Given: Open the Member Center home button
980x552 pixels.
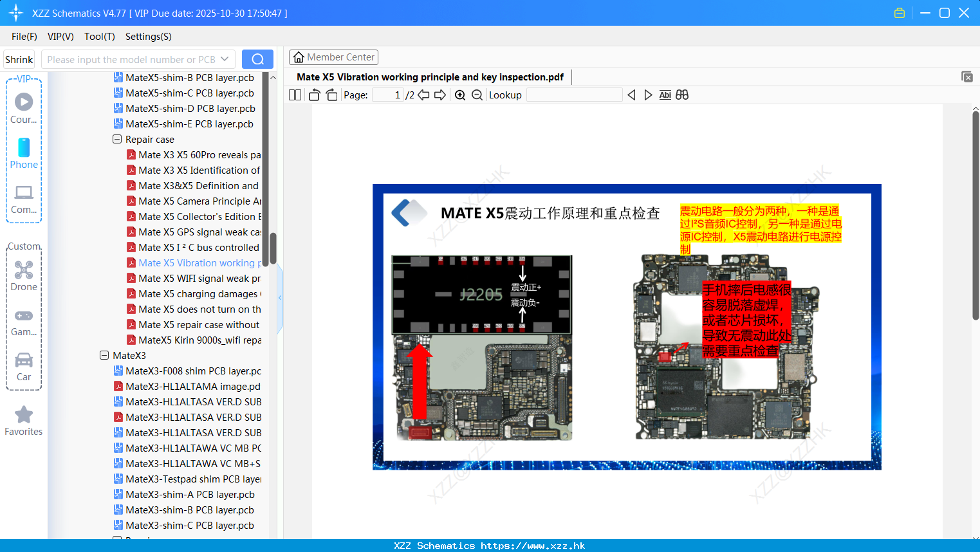Looking at the screenshot, I should tap(333, 57).
